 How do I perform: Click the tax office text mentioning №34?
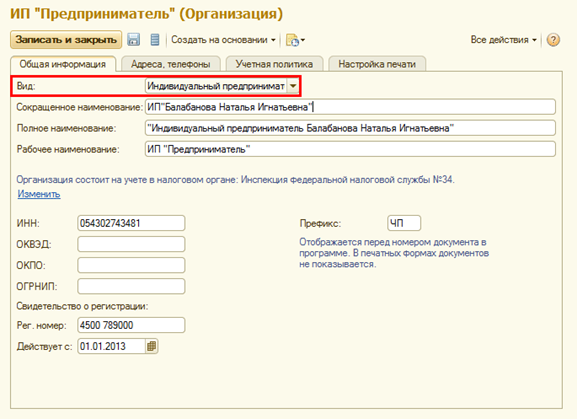[x=236, y=180]
